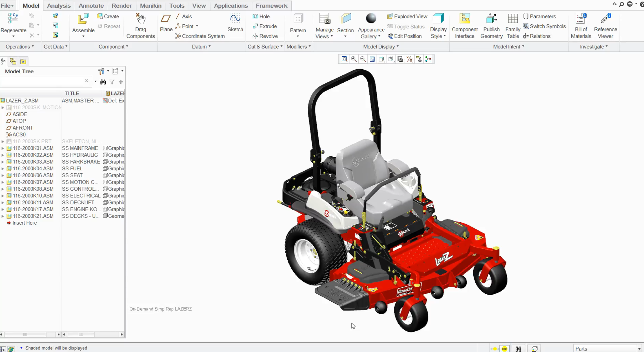
Task: Switch to the Manikin tab
Action: 151,5
